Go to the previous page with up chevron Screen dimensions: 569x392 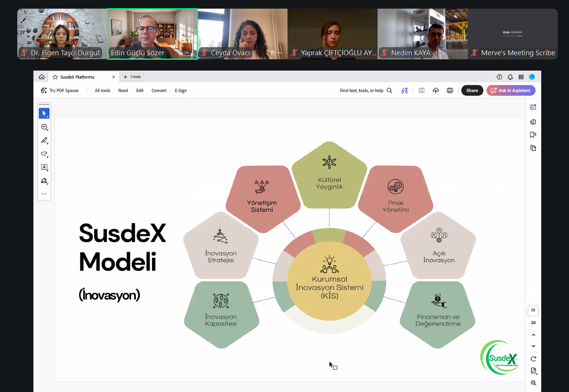click(x=533, y=335)
